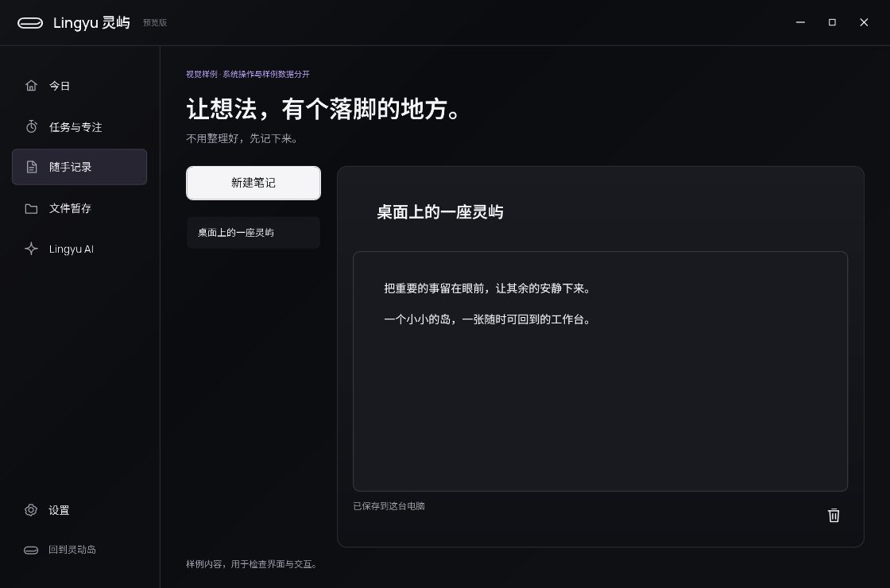Click into the note body text area

tap(600, 371)
